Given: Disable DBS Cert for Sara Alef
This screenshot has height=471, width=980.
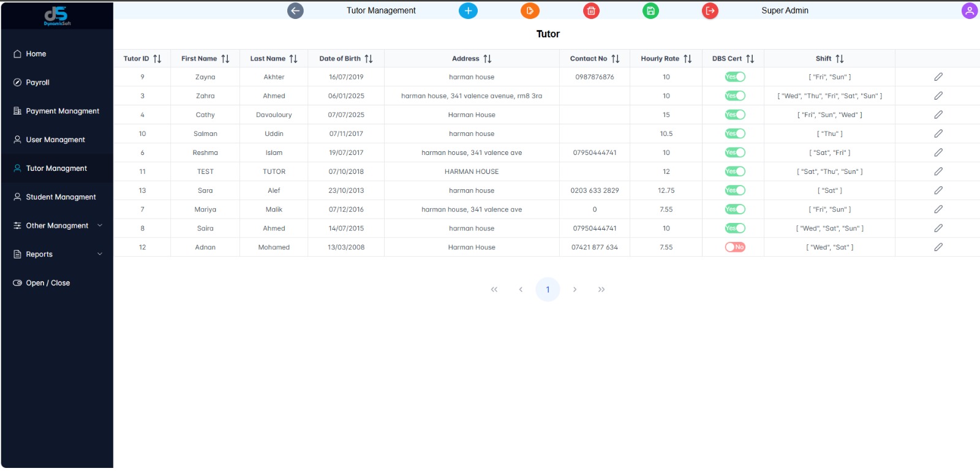Looking at the screenshot, I should pyautogui.click(x=735, y=190).
